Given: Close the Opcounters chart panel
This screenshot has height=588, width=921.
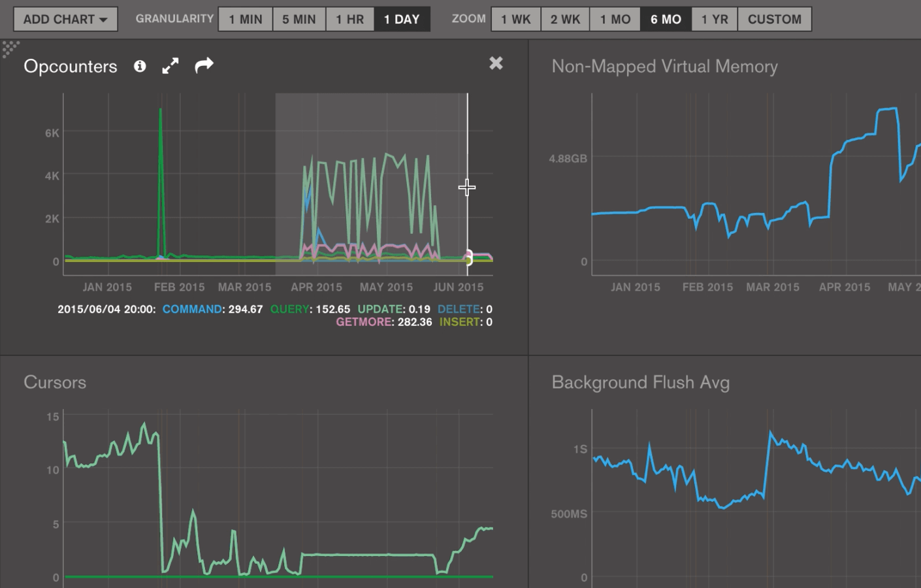Looking at the screenshot, I should point(496,63).
